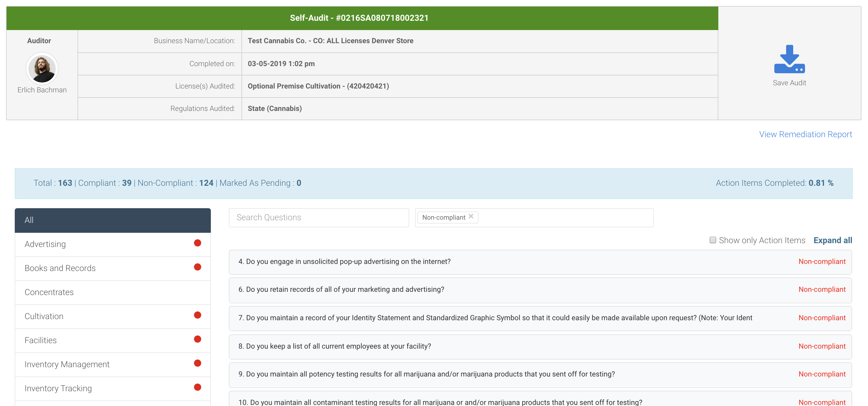Viewport: 868px width, 406px height.
Task: Select the Books and Records category
Action: (113, 268)
